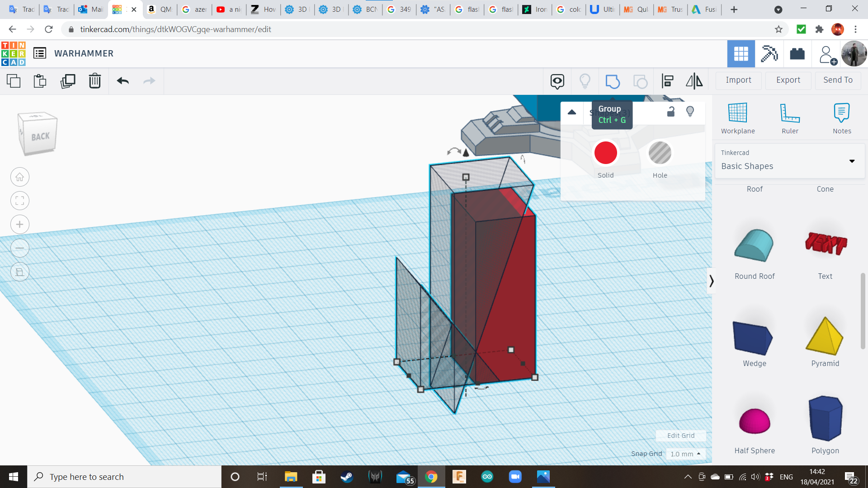Delete selection with trash icon
This screenshot has width=868, height=488.
click(x=95, y=81)
